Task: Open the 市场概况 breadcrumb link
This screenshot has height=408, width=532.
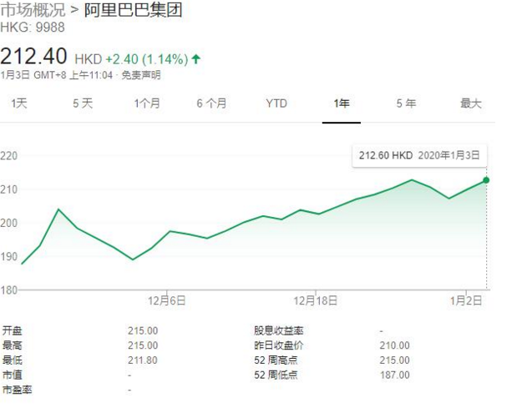Action: pyautogui.click(x=33, y=9)
